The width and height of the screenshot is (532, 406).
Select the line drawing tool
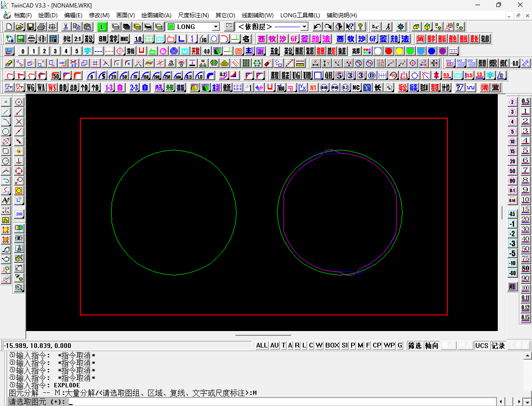6,111
